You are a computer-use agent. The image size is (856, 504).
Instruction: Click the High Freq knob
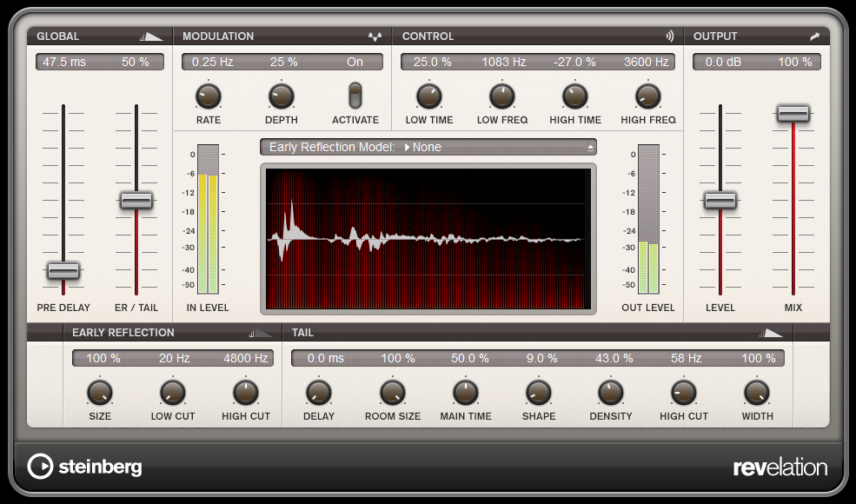(x=648, y=96)
